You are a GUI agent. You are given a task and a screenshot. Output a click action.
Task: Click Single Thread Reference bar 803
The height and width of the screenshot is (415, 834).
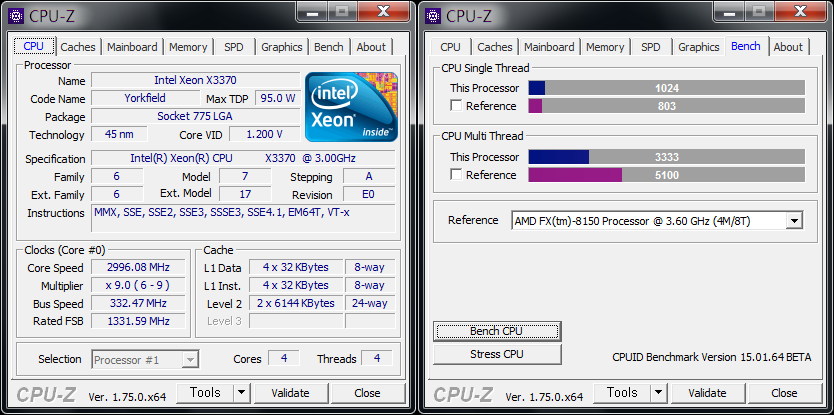[x=666, y=106]
